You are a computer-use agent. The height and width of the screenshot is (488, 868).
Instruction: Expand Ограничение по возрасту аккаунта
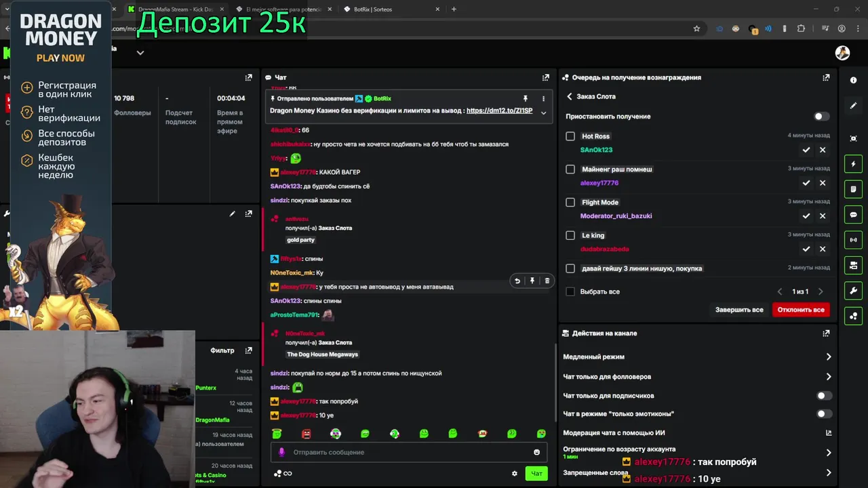[x=829, y=452]
